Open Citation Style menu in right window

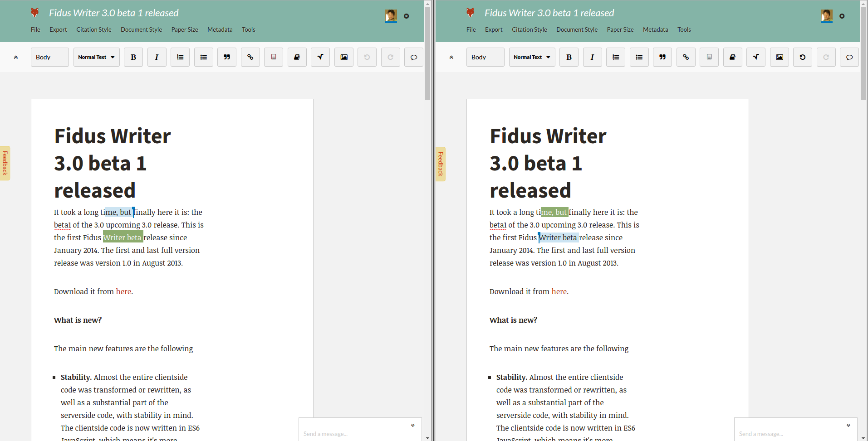pyautogui.click(x=530, y=29)
